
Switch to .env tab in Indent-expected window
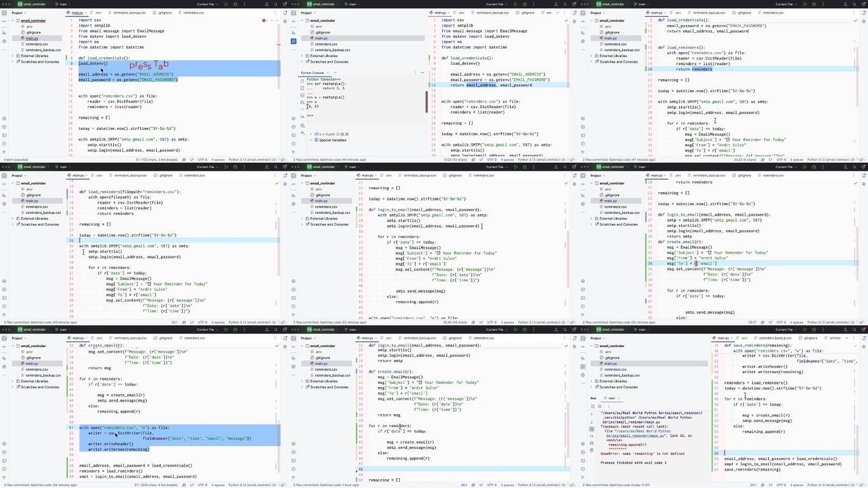96,12
